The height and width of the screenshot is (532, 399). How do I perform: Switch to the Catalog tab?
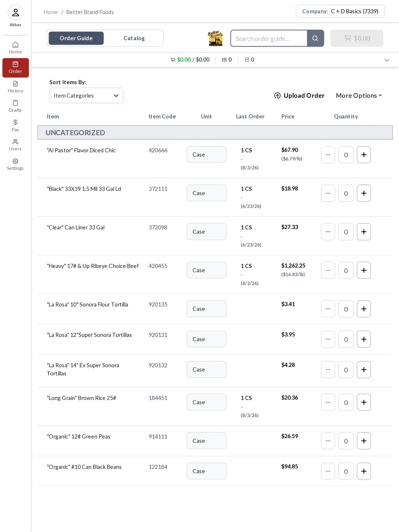click(x=134, y=38)
